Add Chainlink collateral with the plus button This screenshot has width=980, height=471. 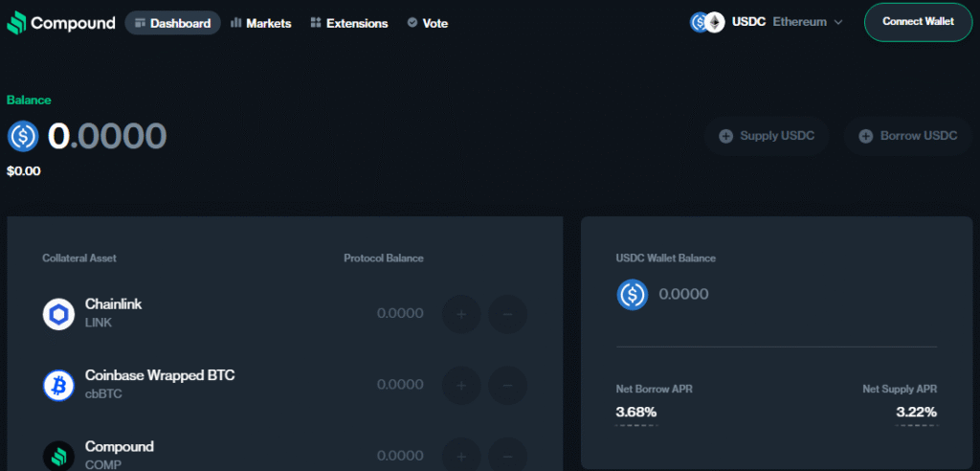tap(461, 314)
